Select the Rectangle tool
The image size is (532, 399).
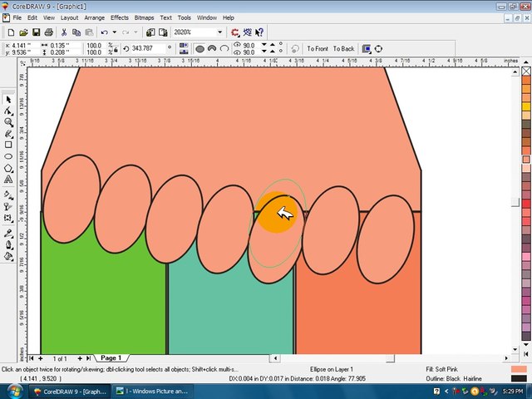coord(8,144)
